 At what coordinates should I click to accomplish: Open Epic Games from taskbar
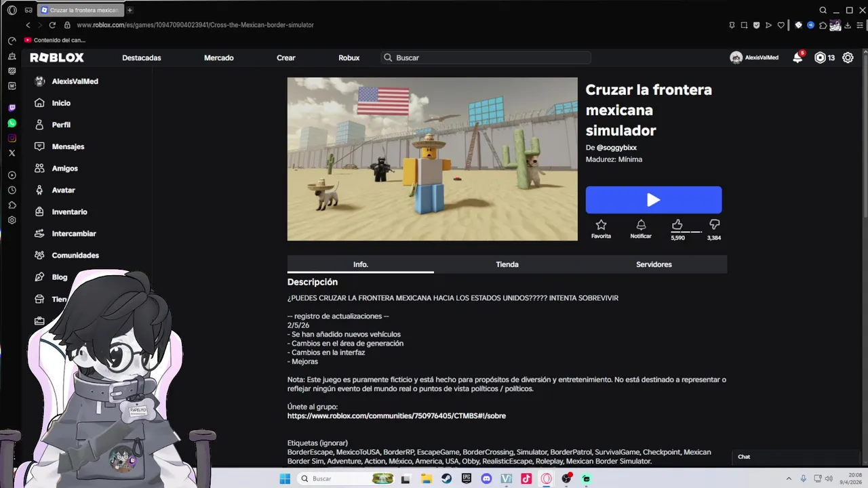coord(467,479)
